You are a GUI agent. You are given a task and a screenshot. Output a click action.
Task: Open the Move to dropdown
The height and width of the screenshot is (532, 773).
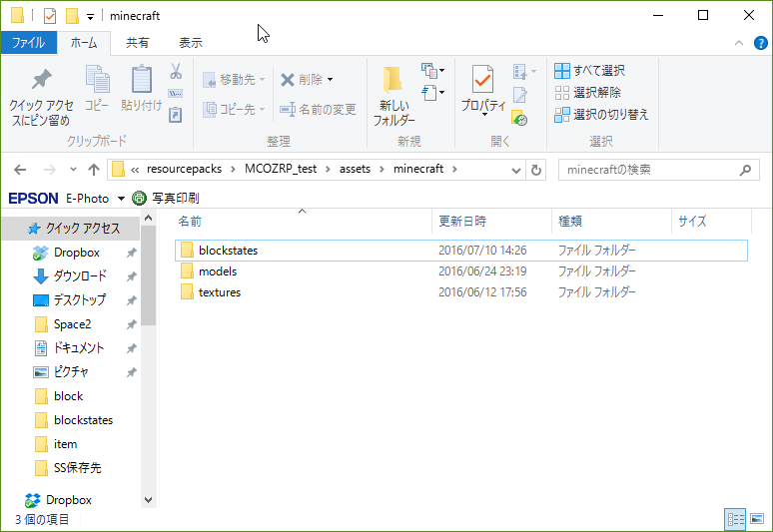[x=263, y=80]
